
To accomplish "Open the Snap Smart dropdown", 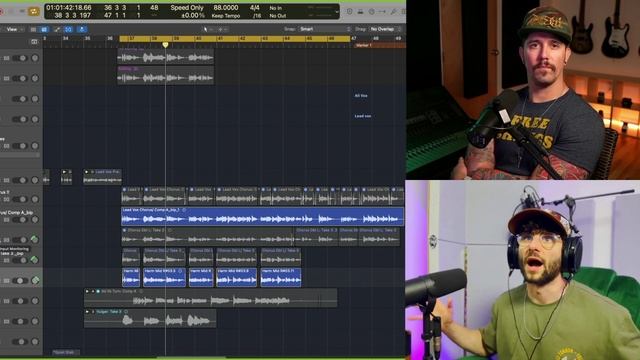I will (324, 29).
